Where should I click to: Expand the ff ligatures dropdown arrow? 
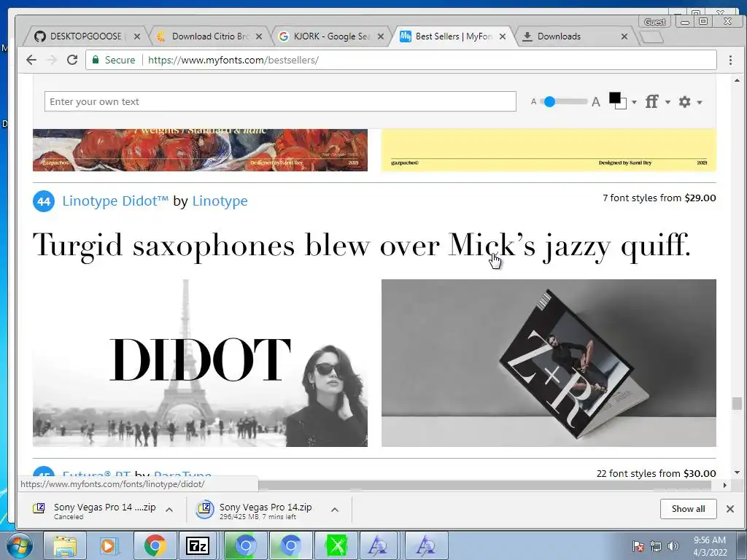pyautogui.click(x=667, y=102)
